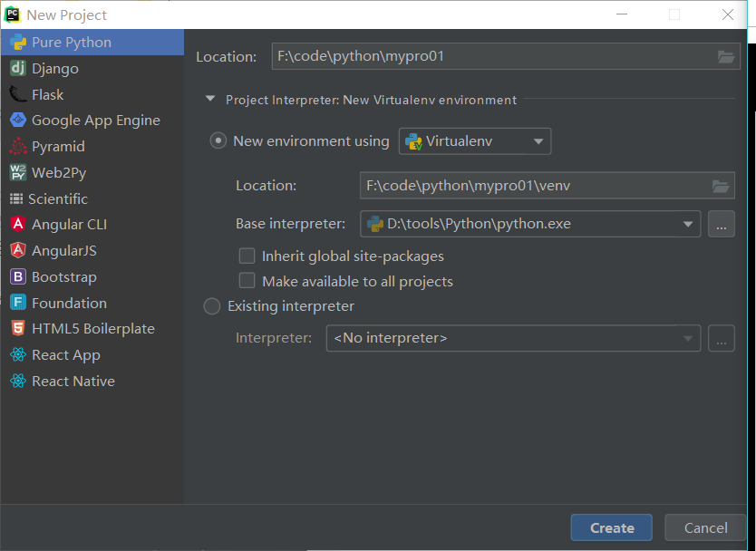Click the Virtualenv python icon in combo box
Image resolution: width=756 pixels, height=551 pixels.
click(x=413, y=141)
